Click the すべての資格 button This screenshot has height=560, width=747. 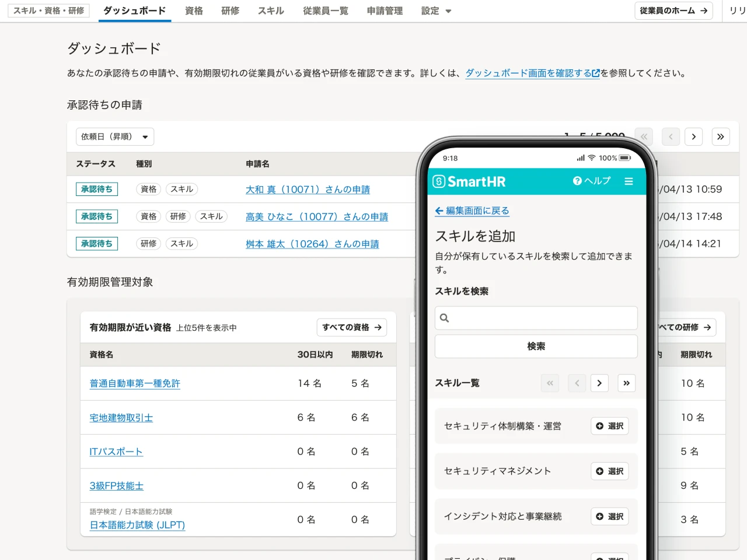351,327
